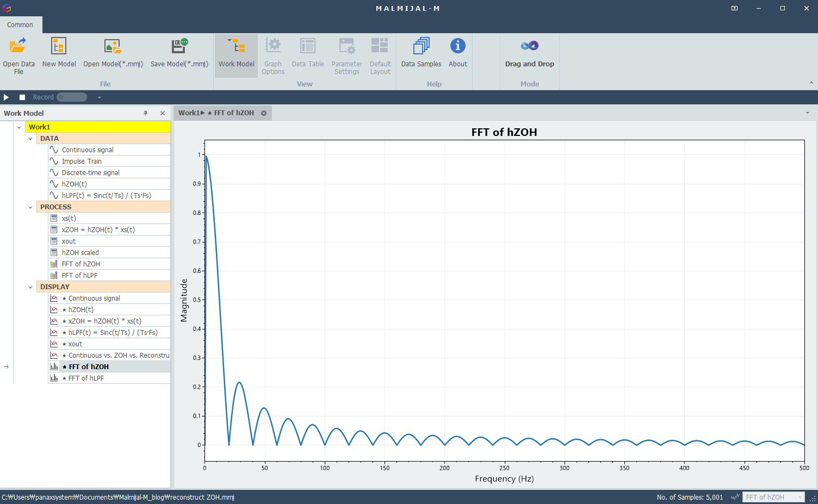The width and height of the screenshot is (818, 504).
Task: Open ★ hLPF(t) = Sinc(t/Ts) display
Action: (x=109, y=333)
